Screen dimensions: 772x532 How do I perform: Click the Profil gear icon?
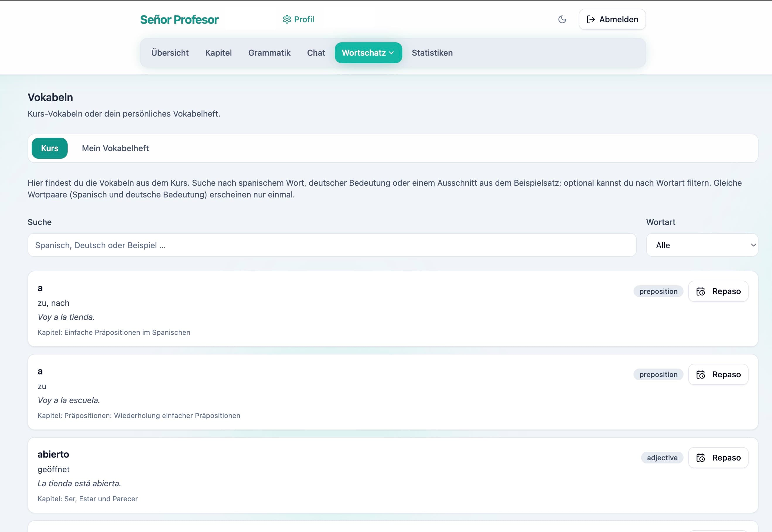[286, 19]
